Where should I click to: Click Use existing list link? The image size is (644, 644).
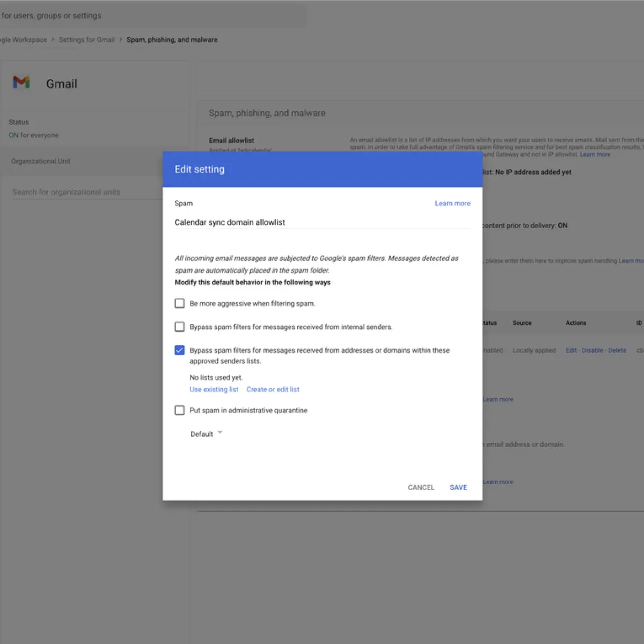pos(214,390)
